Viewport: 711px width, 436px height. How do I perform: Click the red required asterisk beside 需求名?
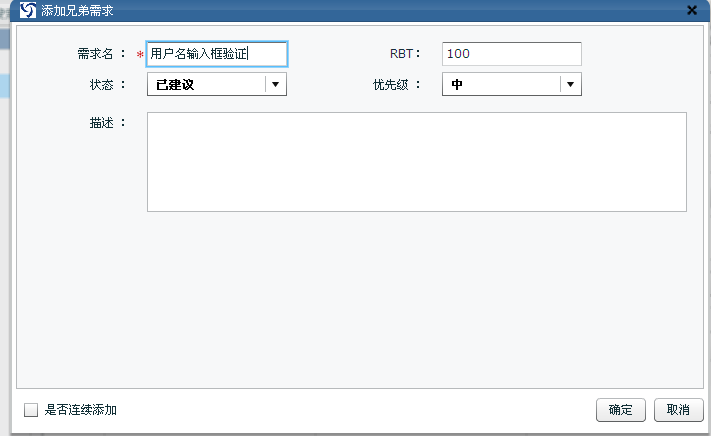click(140, 56)
